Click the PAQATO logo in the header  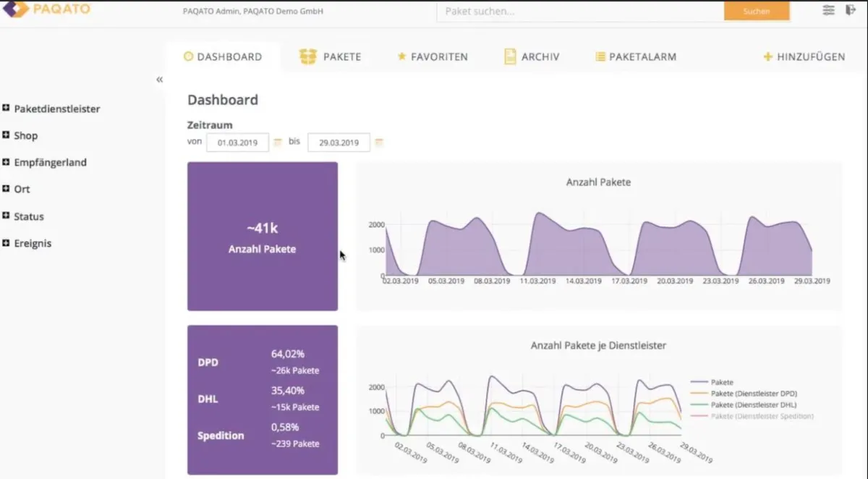[45, 9]
